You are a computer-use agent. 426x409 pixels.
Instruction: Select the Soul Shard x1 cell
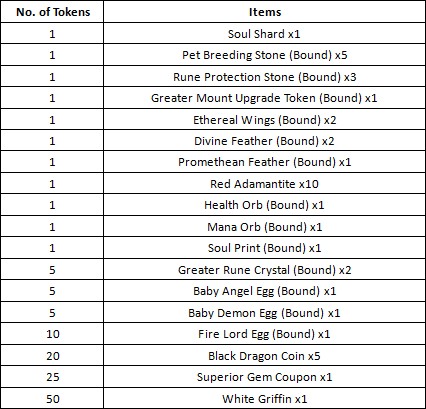pyautogui.click(x=265, y=34)
